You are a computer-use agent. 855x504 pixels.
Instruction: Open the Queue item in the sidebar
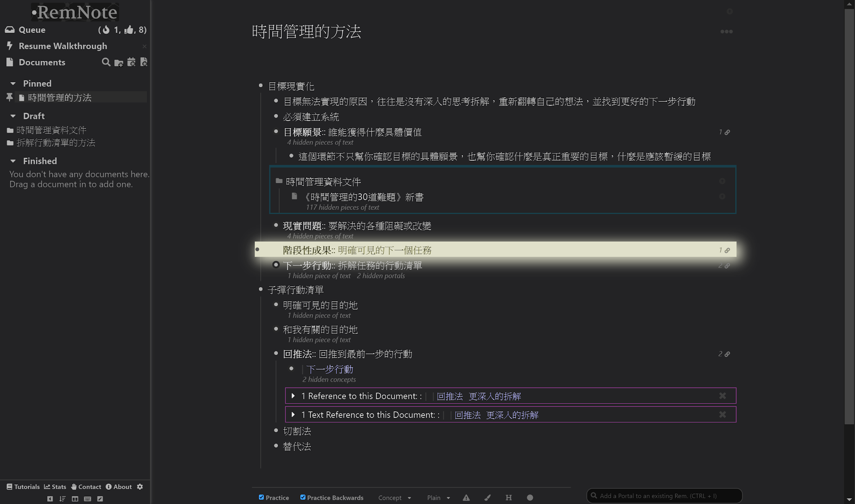(32, 30)
